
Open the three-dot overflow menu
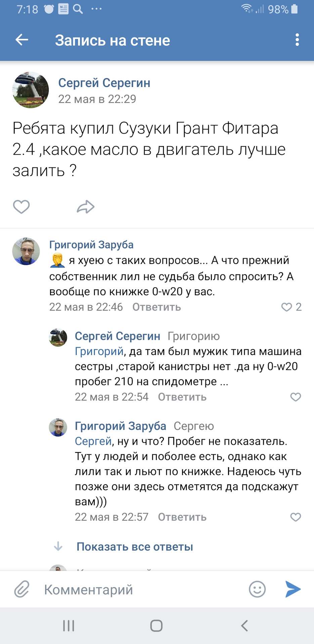click(297, 40)
